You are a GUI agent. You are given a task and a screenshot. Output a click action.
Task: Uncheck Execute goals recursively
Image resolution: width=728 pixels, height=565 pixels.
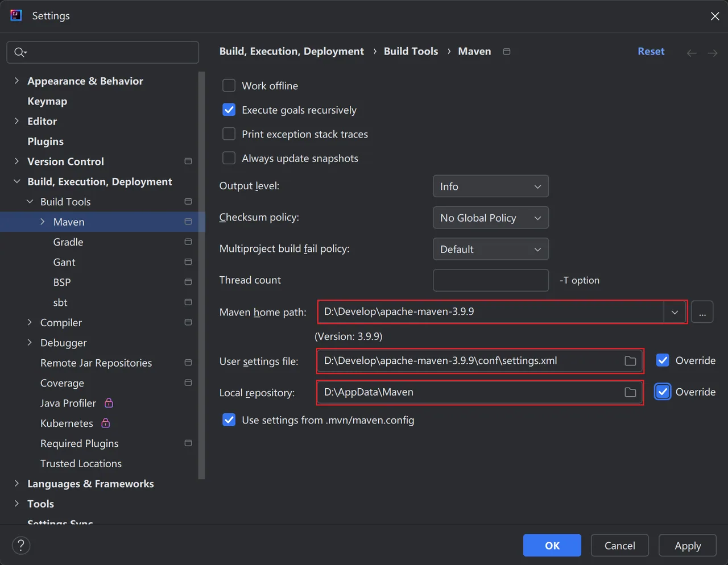229,110
